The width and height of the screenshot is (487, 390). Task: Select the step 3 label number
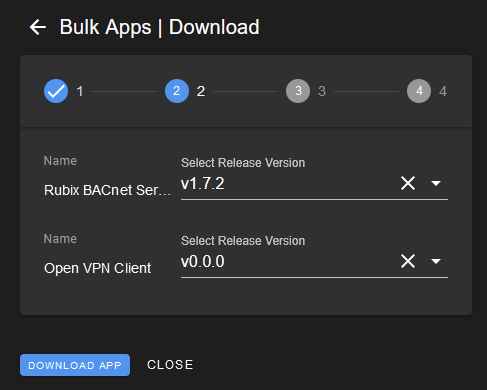322,91
